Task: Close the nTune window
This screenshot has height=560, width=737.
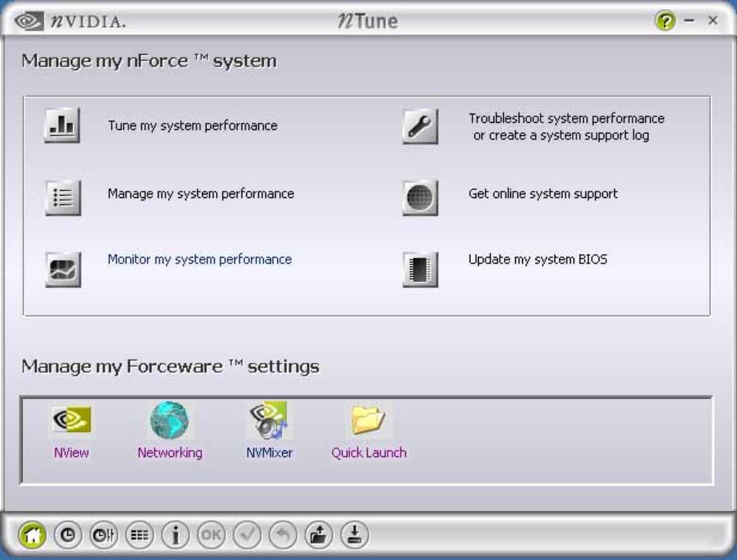Action: (713, 20)
